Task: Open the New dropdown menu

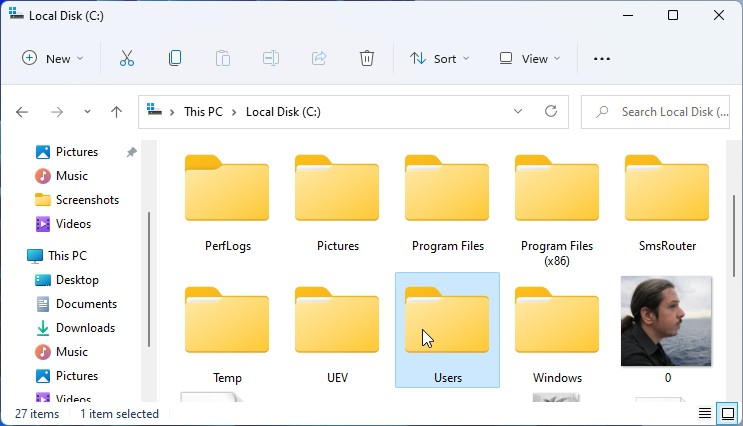Action: pyautogui.click(x=52, y=59)
